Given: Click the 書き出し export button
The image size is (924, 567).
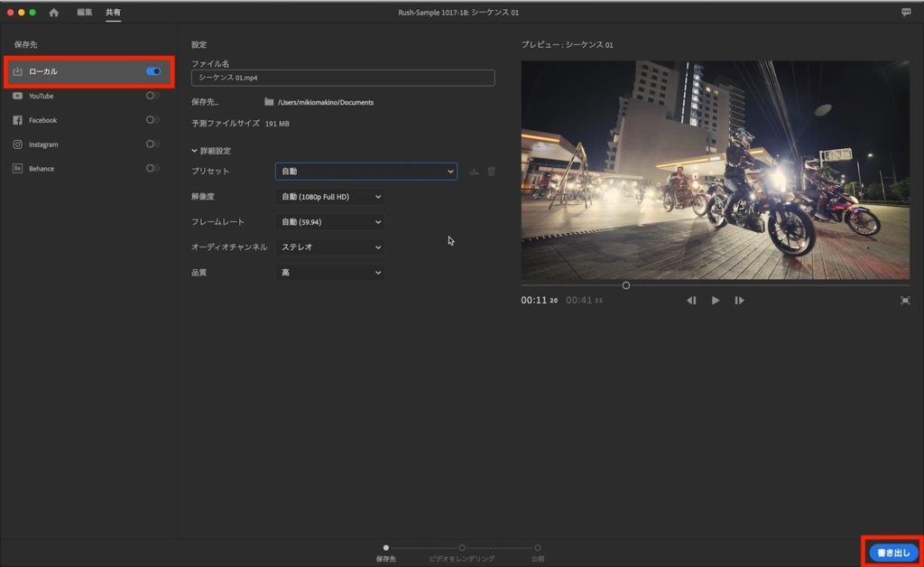Looking at the screenshot, I should (x=893, y=552).
